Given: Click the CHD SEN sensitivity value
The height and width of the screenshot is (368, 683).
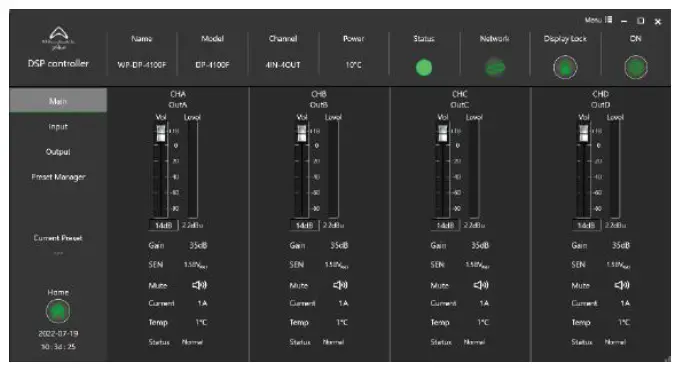Looking at the screenshot, I should [618, 265].
